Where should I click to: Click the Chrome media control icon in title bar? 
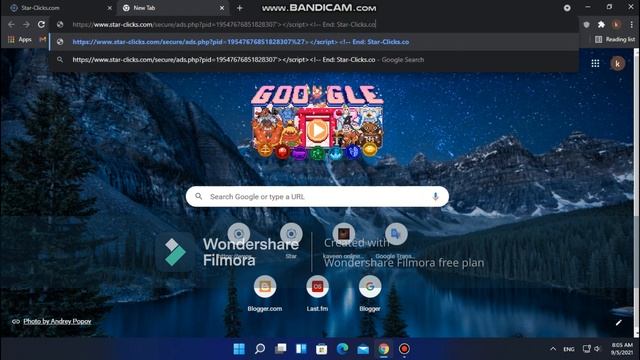(567, 8)
